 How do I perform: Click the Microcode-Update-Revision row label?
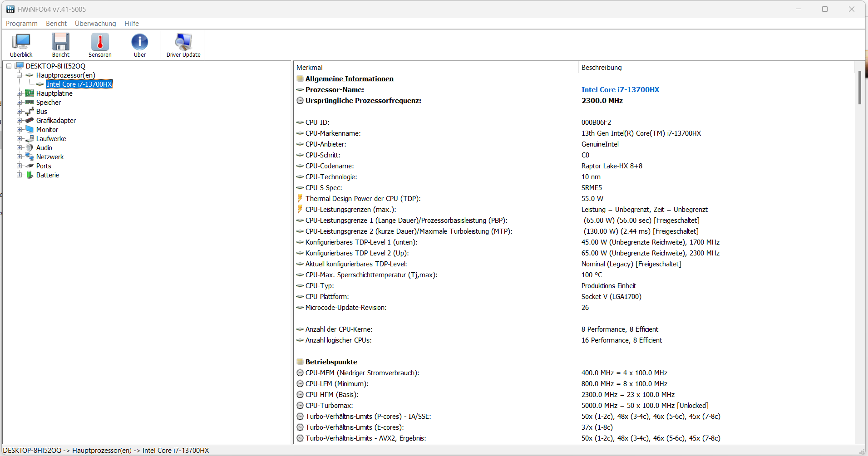346,308
